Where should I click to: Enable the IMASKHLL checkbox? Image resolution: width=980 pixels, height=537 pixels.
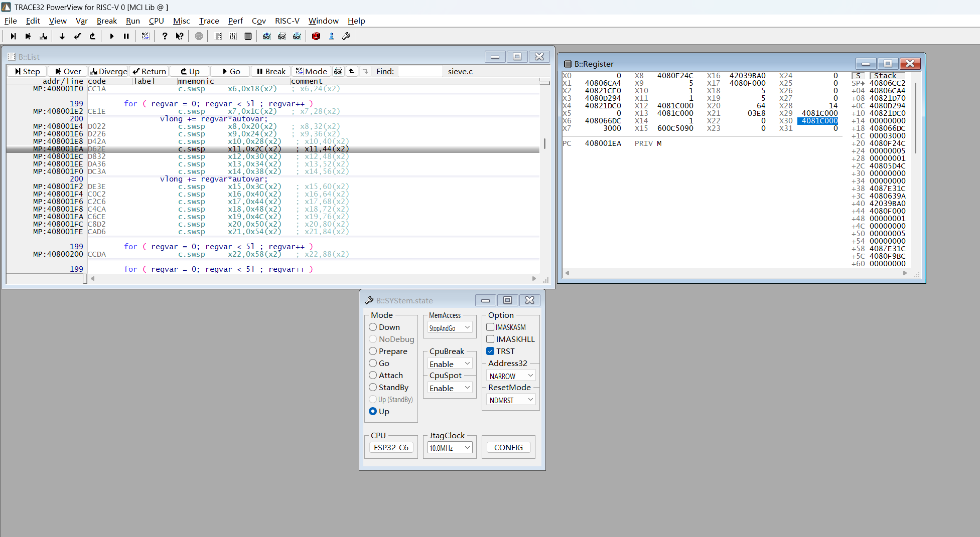tap(491, 339)
